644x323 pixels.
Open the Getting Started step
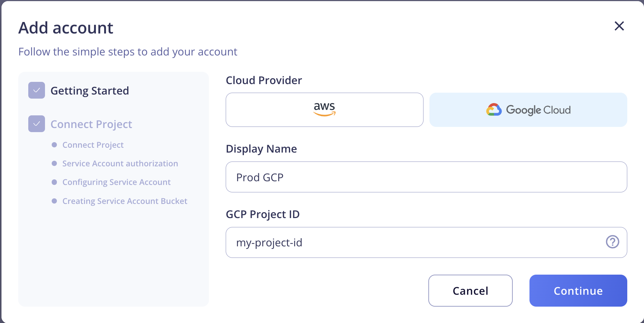90,91
